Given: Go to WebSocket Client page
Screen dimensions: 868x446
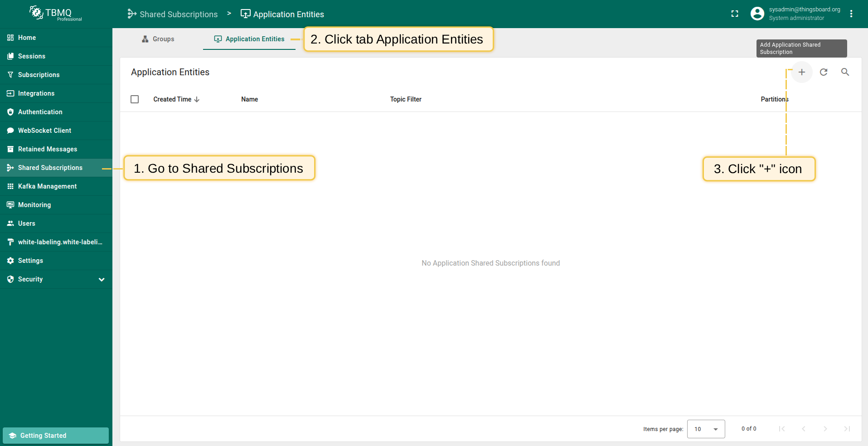Looking at the screenshot, I should [44, 131].
